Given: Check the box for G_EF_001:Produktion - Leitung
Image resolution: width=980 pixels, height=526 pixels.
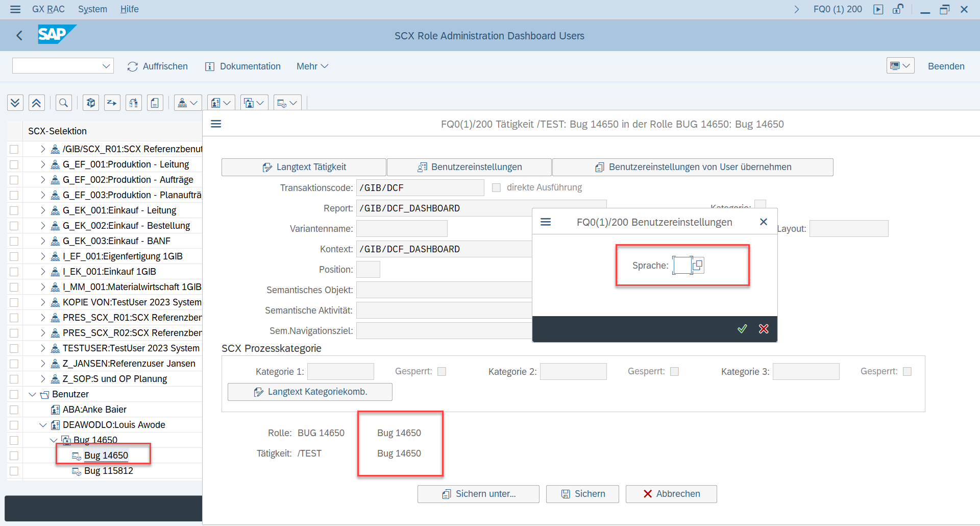Looking at the screenshot, I should click(x=14, y=164).
